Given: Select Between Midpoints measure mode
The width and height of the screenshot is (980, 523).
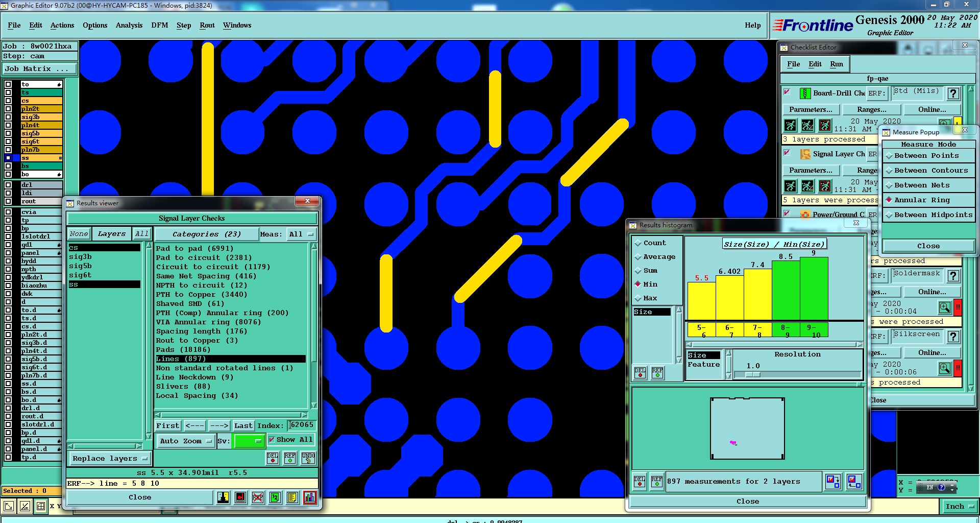Looking at the screenshot, I should (x=928, y=215).
